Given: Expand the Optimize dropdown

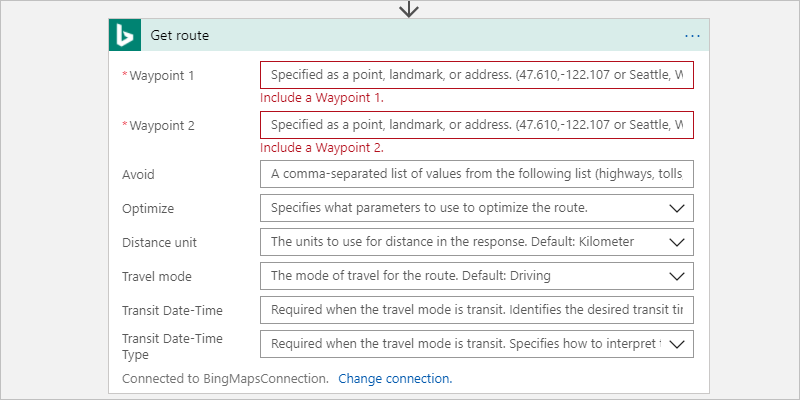Looking at the screenshot, I should [x=476, y=208].
